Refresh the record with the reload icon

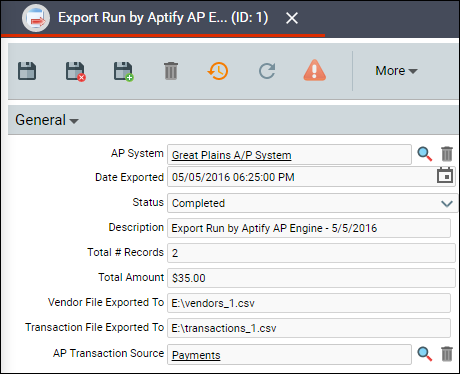click(x=267, y=71)
